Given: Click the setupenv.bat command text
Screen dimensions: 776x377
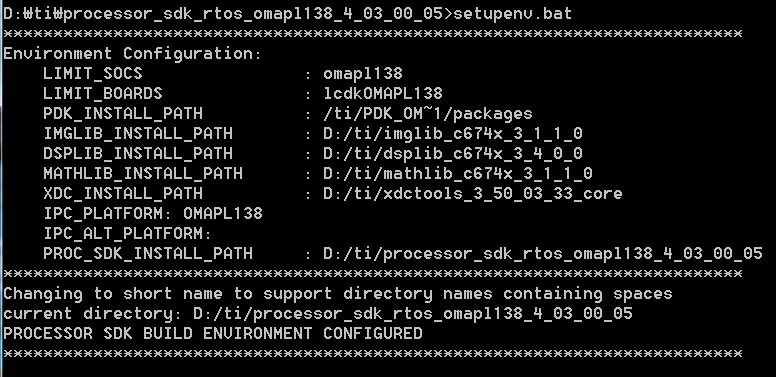Looking at the screenshot, I should (512, 13).
